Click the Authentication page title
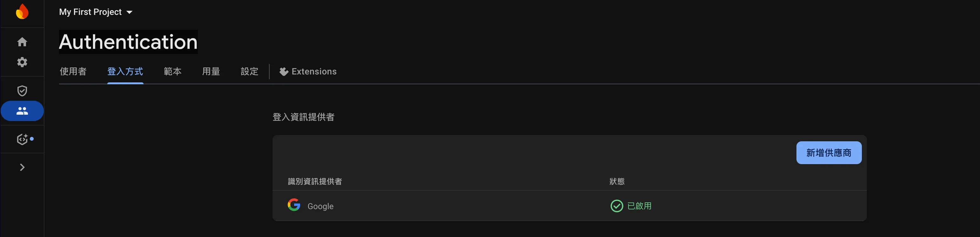 point(128,42)
